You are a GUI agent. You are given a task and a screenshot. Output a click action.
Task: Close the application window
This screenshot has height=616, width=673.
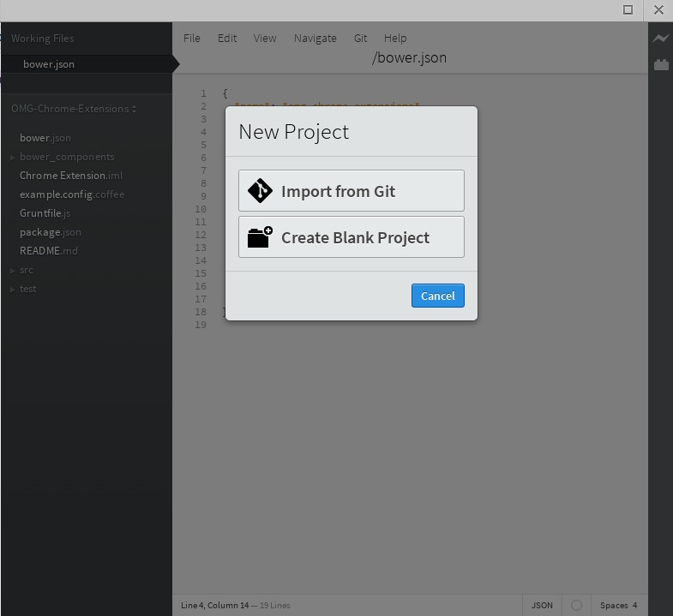[658, 10]
